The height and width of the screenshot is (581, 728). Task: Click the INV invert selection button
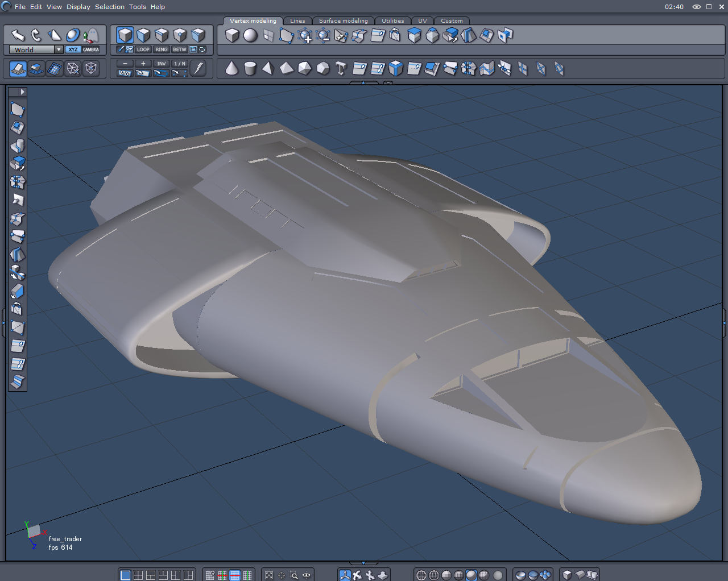(162, 64)
